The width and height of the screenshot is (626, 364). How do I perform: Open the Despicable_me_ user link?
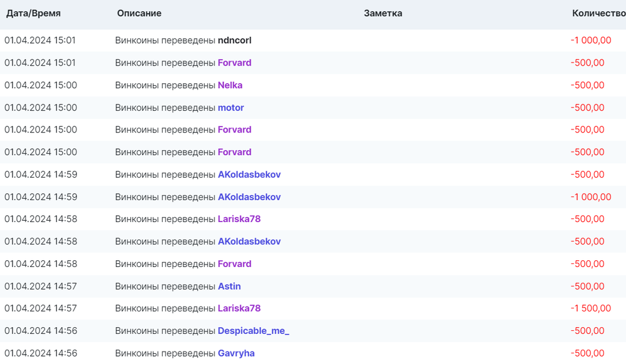pos(253,331)
